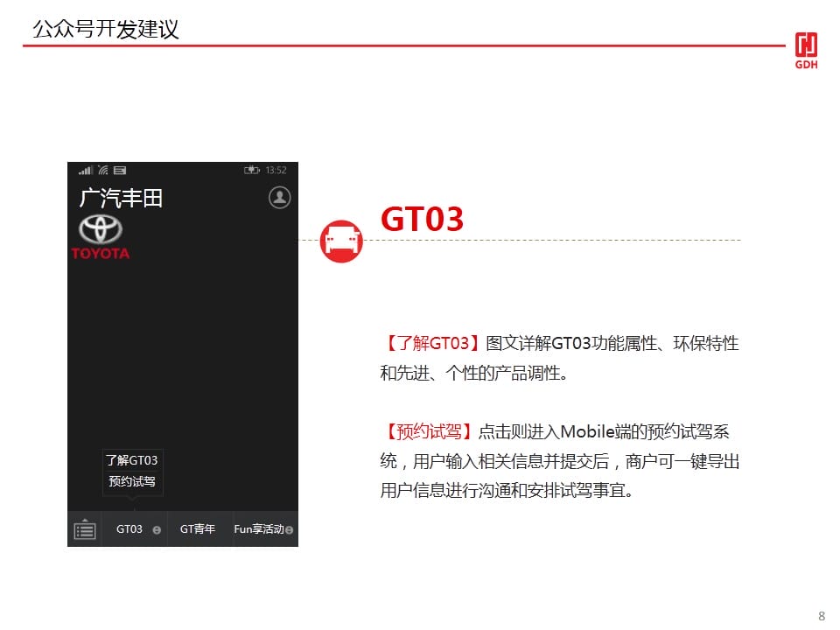
Task: Click the Wi-Fi icon in phone status bar
Action: (103, 171)
